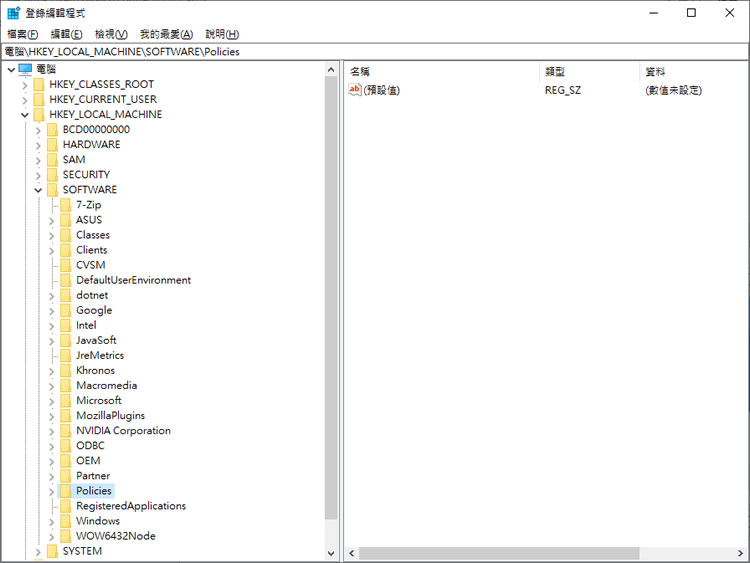750x563 pixels.
Task: Click the WOW6432Node folder icon
Action: pos(66,536)
